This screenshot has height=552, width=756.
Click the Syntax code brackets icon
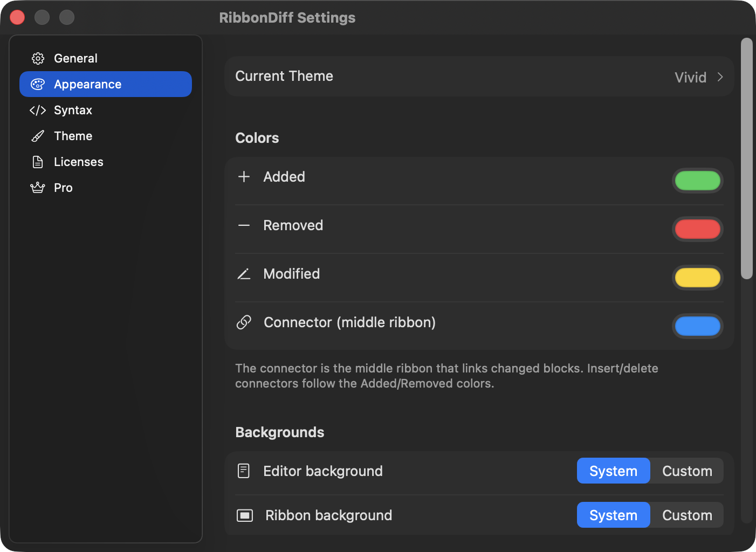38,110
